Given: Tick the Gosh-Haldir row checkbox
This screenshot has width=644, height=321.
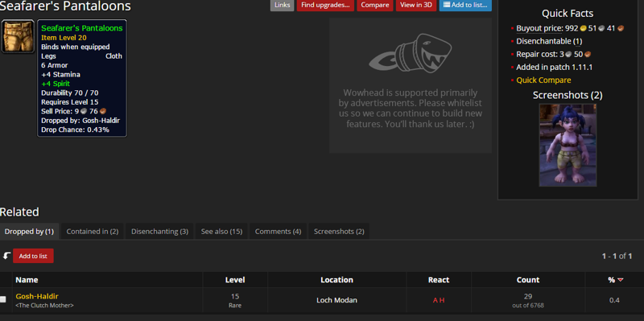Looking at the screenshot, I should (x=3, y=299).
